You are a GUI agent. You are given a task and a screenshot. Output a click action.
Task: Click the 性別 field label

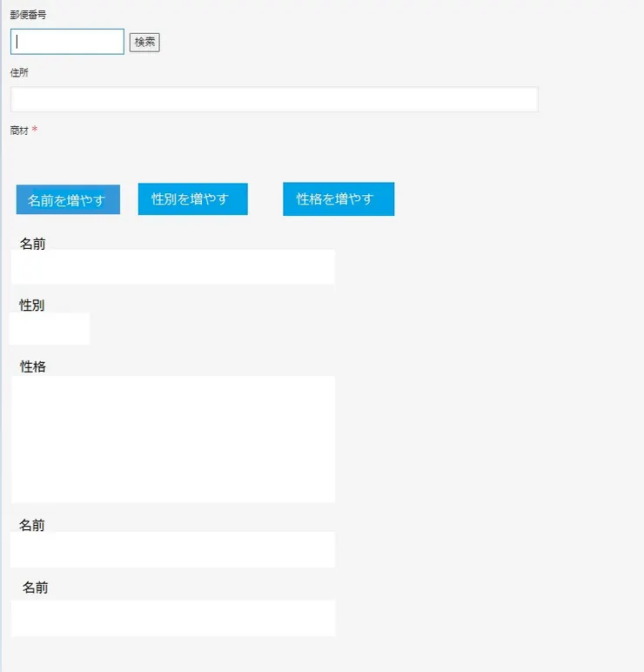pos(32,305)
